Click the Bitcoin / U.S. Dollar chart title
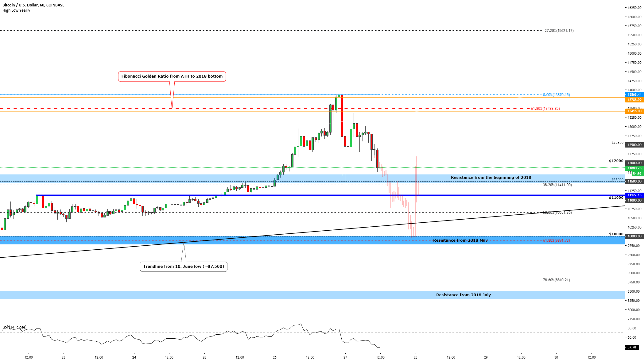 click(33, 5)
